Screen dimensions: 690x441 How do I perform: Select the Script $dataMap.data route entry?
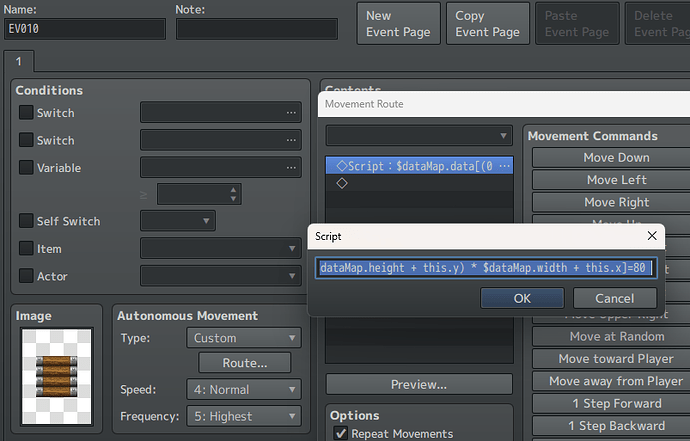(419, 166)
